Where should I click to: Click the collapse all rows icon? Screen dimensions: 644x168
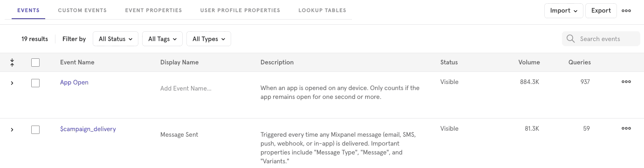[12, 62]
